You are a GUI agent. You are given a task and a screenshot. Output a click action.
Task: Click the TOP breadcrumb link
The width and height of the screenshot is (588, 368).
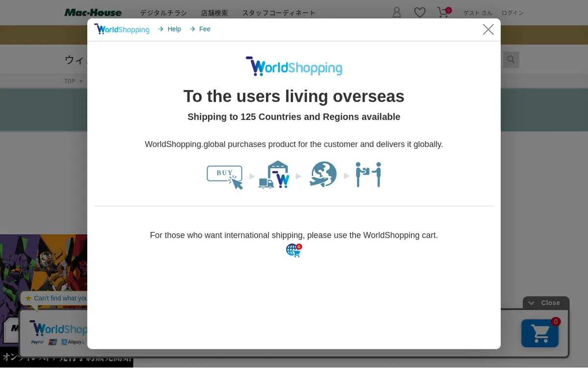coord(70,81)
